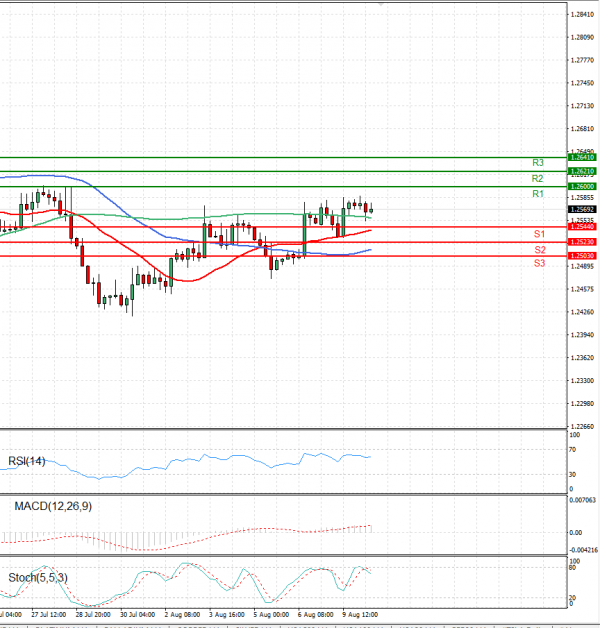Click the RSI(14) indicator label

pyautogui.click(x=26, y=461)
